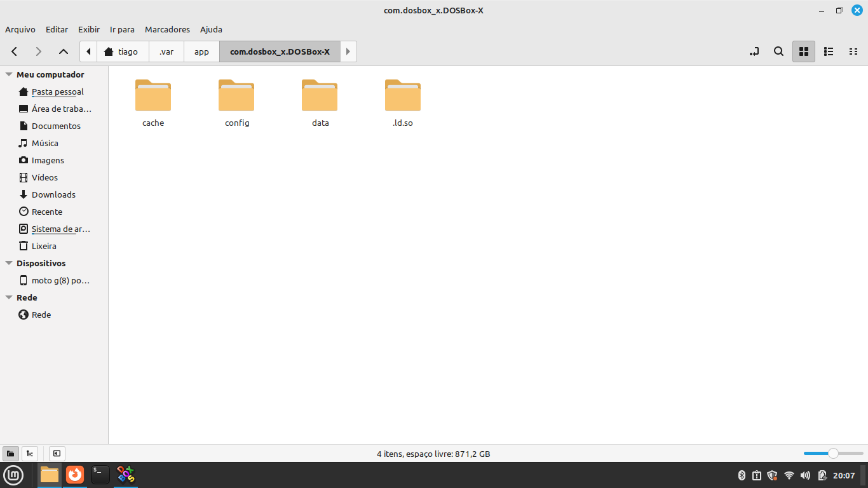868x488 pixels.
Task: Go back to previous folder
Action: [15, 51]
